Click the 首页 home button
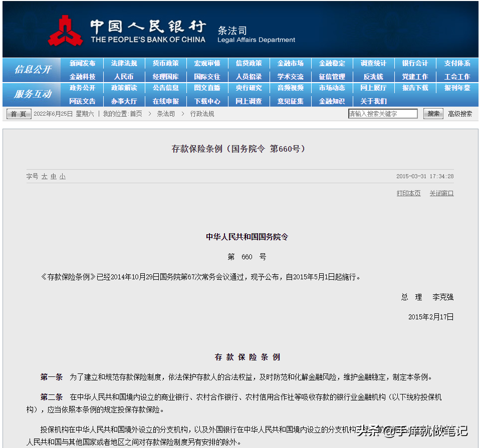479x448 pixels. [x=19, y=114]
